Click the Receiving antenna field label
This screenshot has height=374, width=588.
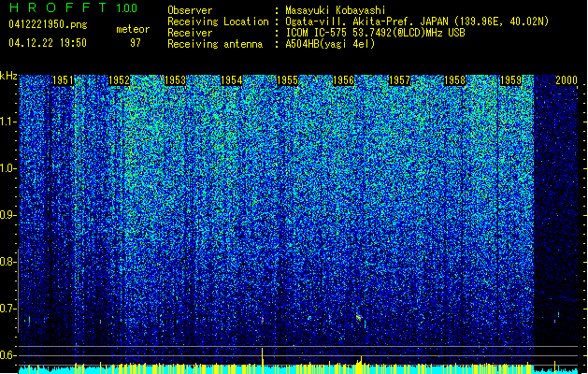(x=215, y=44)
